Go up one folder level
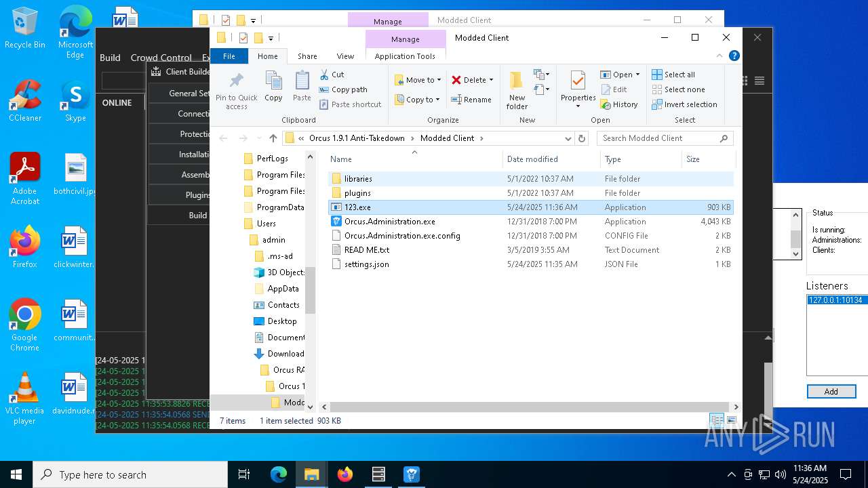 pos(273,138)
